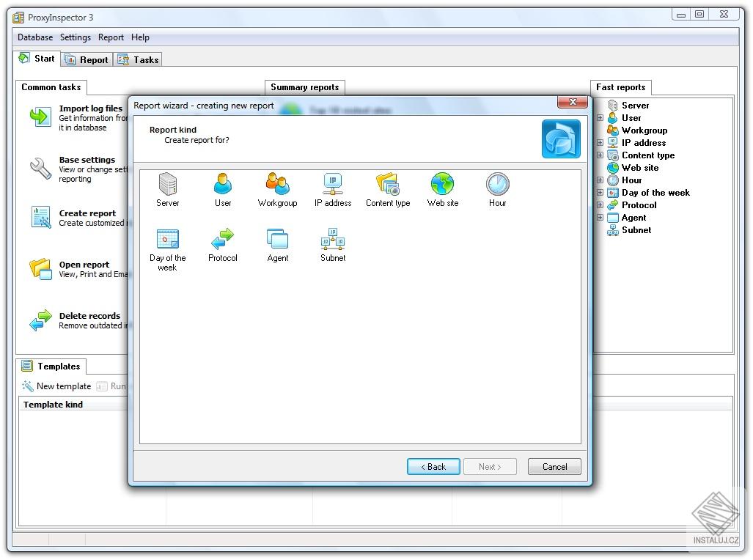This screenshot has height=560, width=753.
Task: Click Hour clock icon in Fast reports
Action: (613, 180)
